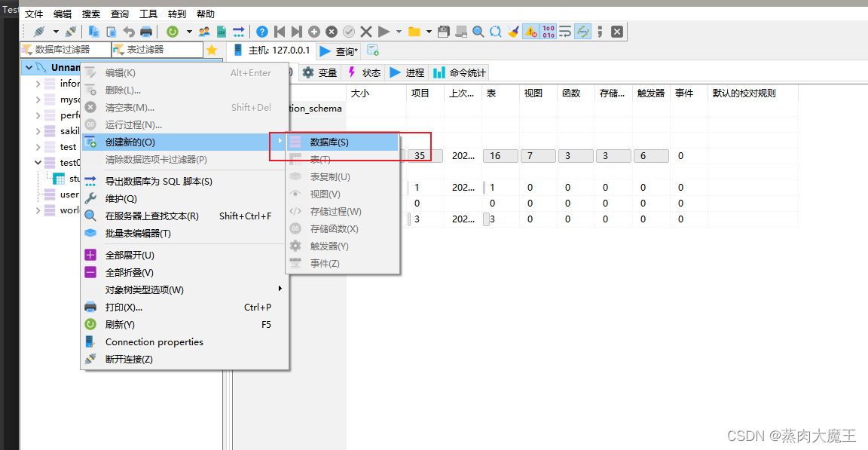Expand the mysq database tree node

38,99
